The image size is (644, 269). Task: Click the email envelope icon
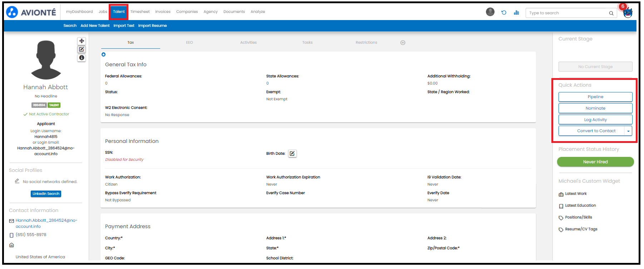pyautogui.click(x=11, y=221)
